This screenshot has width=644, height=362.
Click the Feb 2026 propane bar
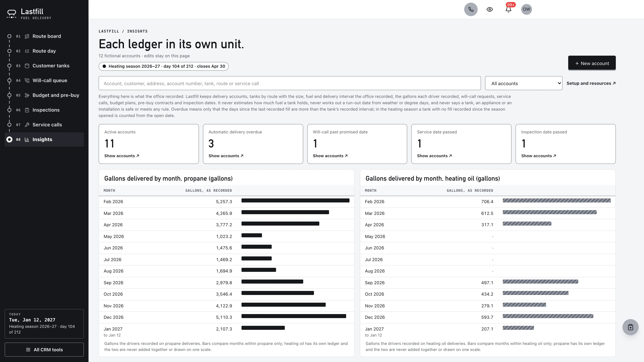pos(295,200)
